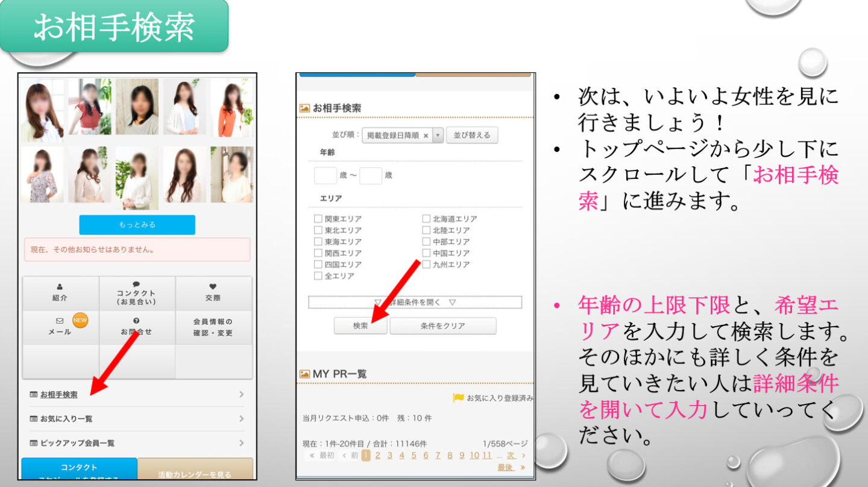Click the envelope icon above メール
Screen dimensions: 868x487
[60, 321]
